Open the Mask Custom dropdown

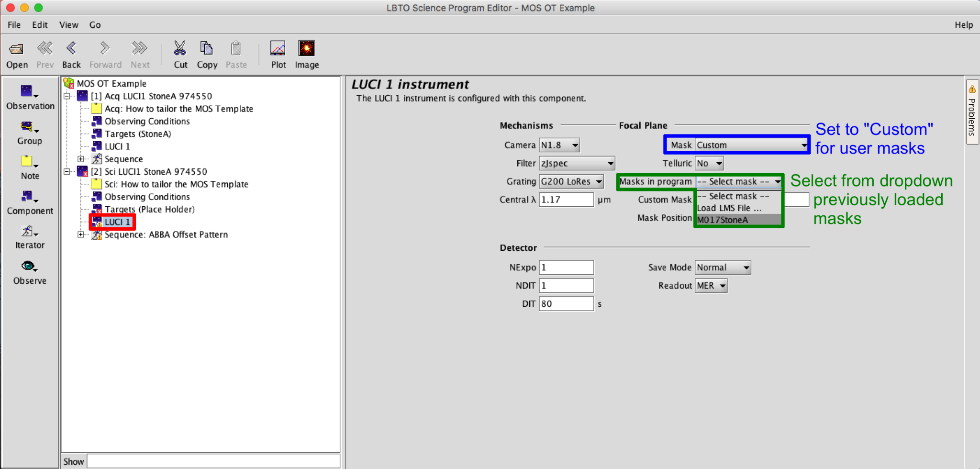pos(751,145)
